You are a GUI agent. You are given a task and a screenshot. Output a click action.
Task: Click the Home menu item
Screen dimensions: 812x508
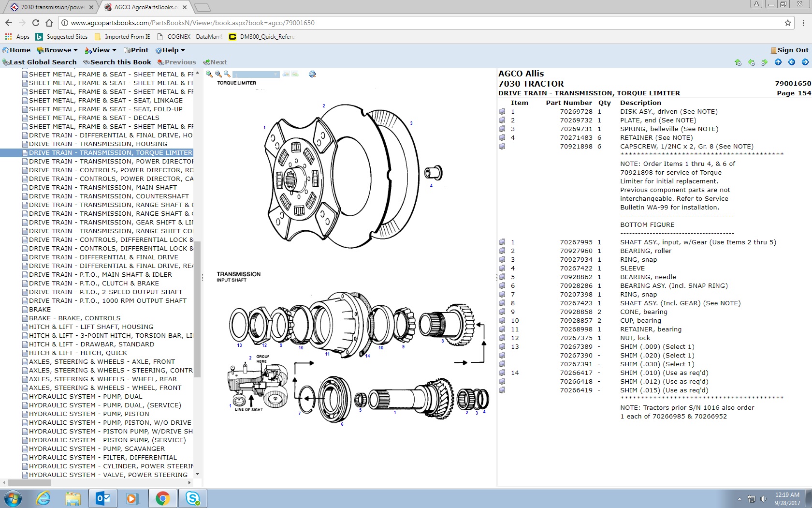point(16,50)
